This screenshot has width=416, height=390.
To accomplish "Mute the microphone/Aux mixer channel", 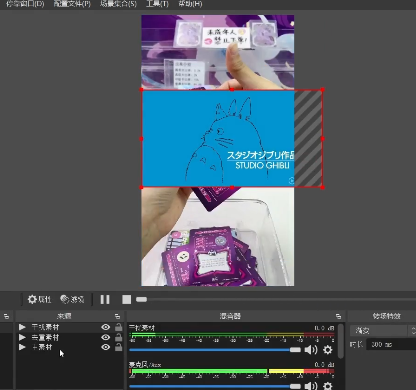I will coord(311,386).
